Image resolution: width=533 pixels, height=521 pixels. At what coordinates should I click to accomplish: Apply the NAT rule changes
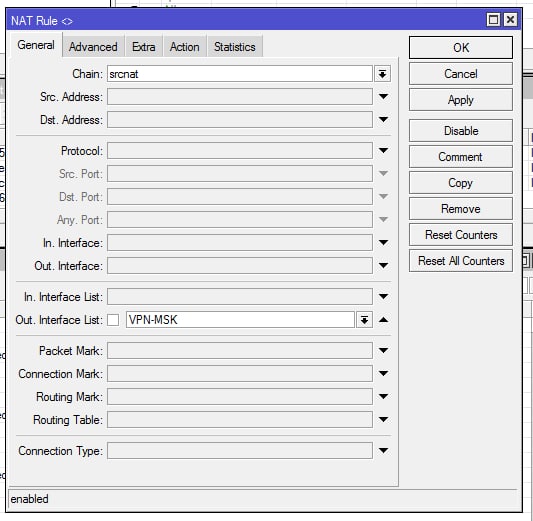coord(461,100)
